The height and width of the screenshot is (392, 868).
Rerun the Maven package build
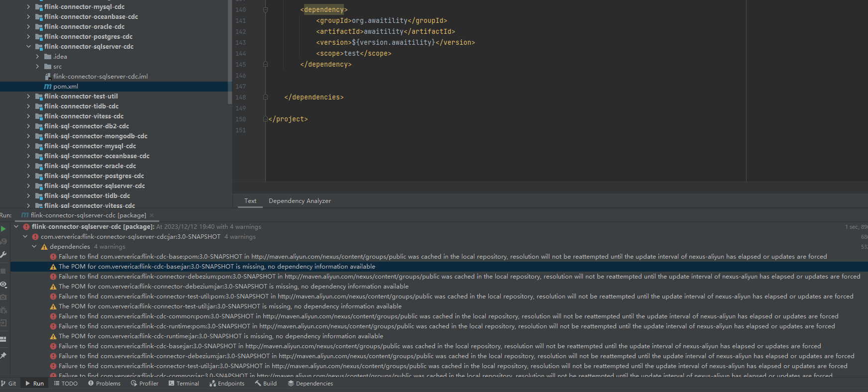coord(3,229)
